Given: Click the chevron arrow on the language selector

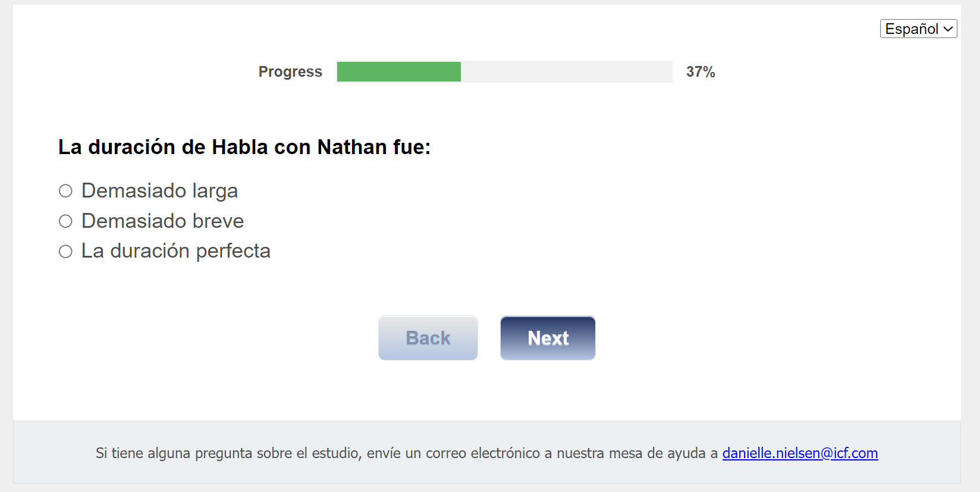Looking at the screenshot, I should tap(948, 29).
